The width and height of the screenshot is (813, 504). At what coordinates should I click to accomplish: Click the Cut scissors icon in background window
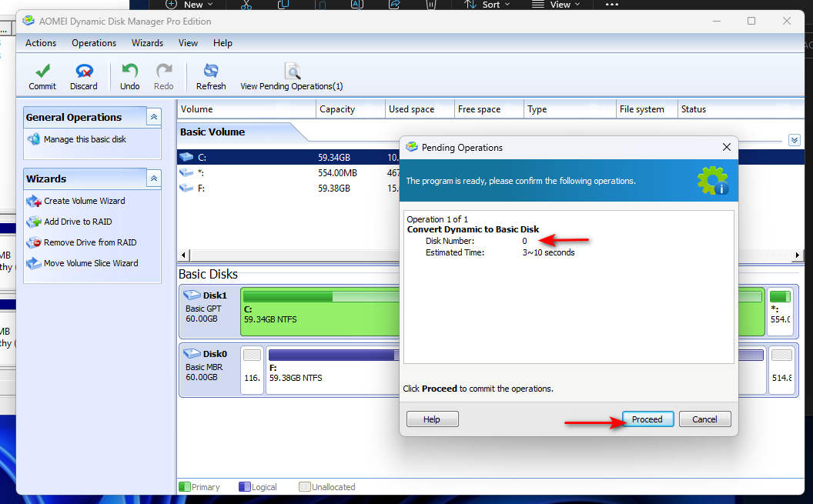pos(246,5)
